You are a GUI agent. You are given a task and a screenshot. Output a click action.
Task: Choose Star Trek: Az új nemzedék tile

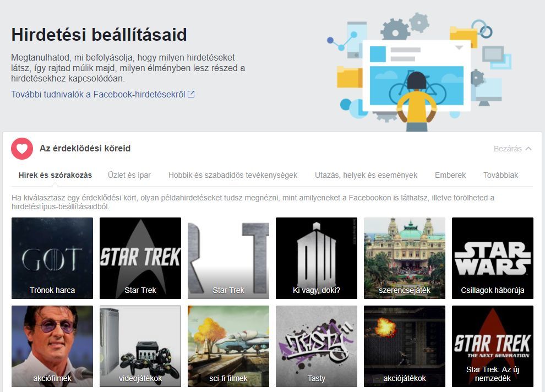point(493,346)
